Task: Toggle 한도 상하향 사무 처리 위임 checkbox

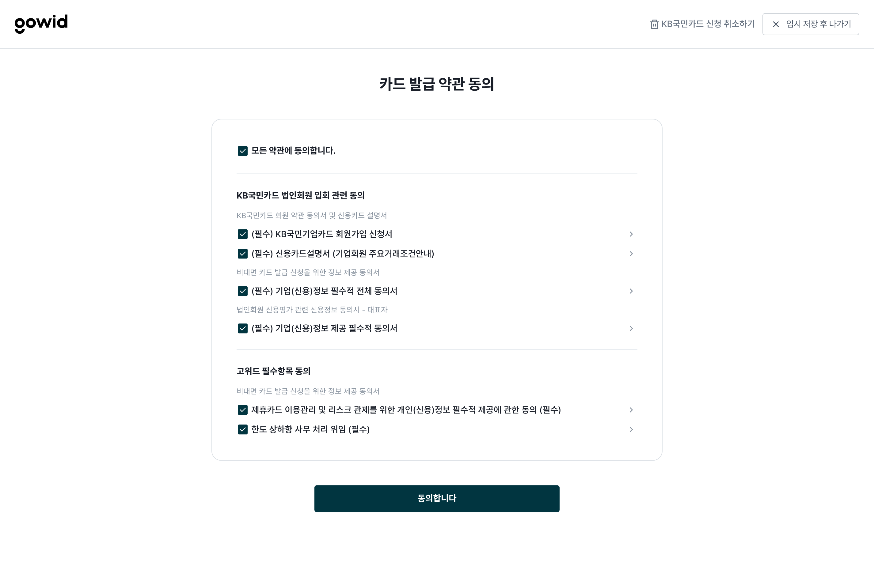Action: click(242, 429)
